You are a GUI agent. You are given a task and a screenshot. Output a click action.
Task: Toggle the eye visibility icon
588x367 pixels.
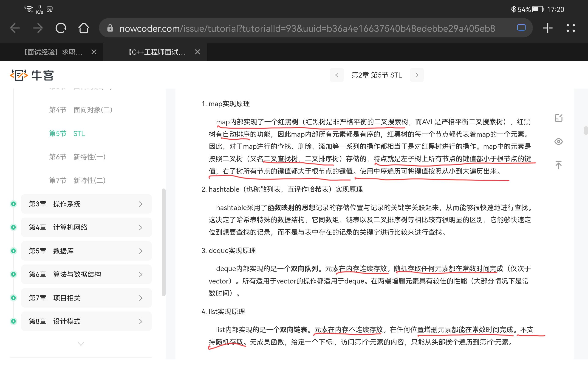point(558,142)
